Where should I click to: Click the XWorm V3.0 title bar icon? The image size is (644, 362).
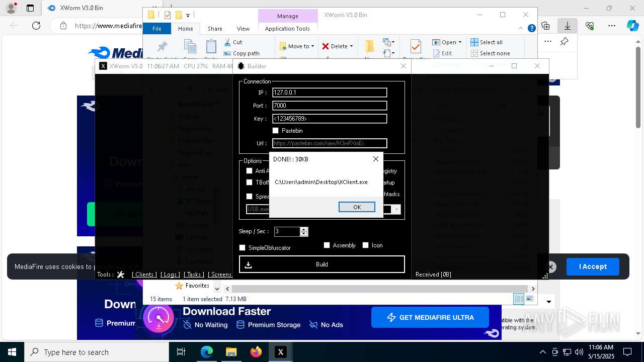coord(103,66)
